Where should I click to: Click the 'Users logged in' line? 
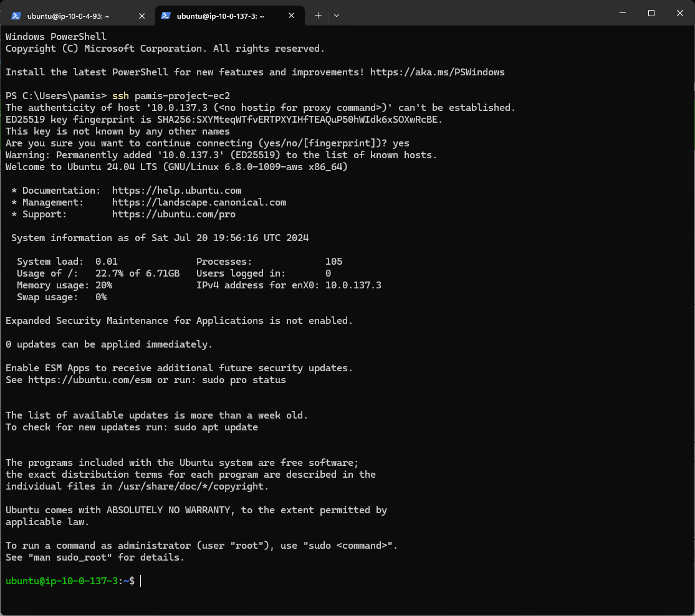[264, 273]
